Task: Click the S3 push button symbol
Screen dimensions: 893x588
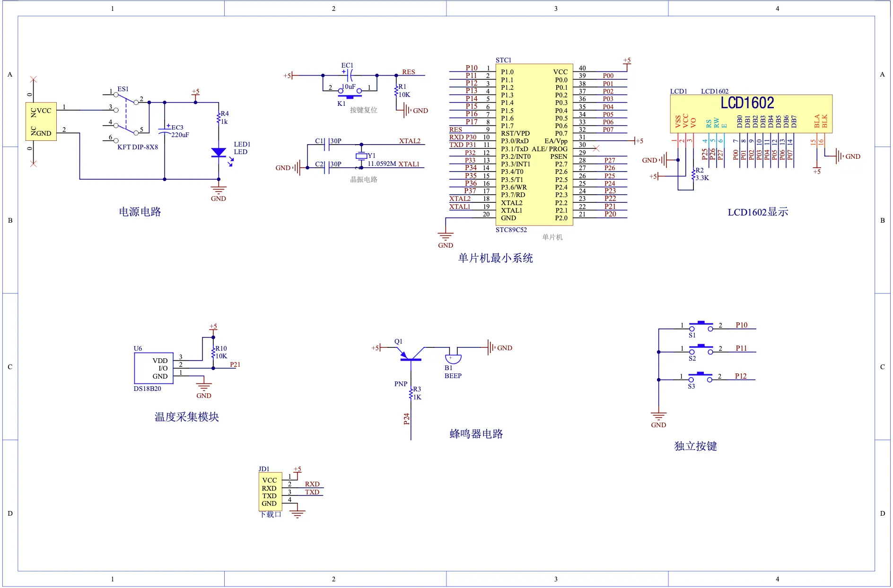Action: (700, 377)
